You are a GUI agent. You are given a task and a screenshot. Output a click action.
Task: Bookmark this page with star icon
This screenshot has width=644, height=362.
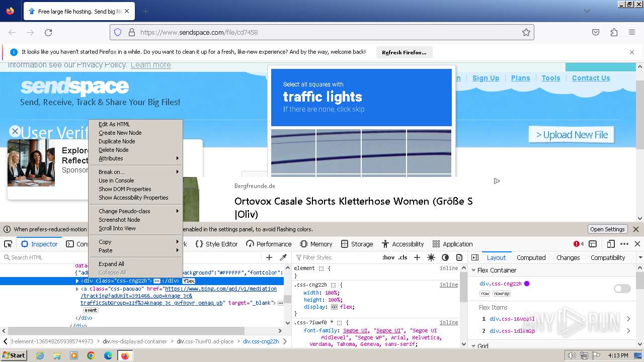(526, 32)
